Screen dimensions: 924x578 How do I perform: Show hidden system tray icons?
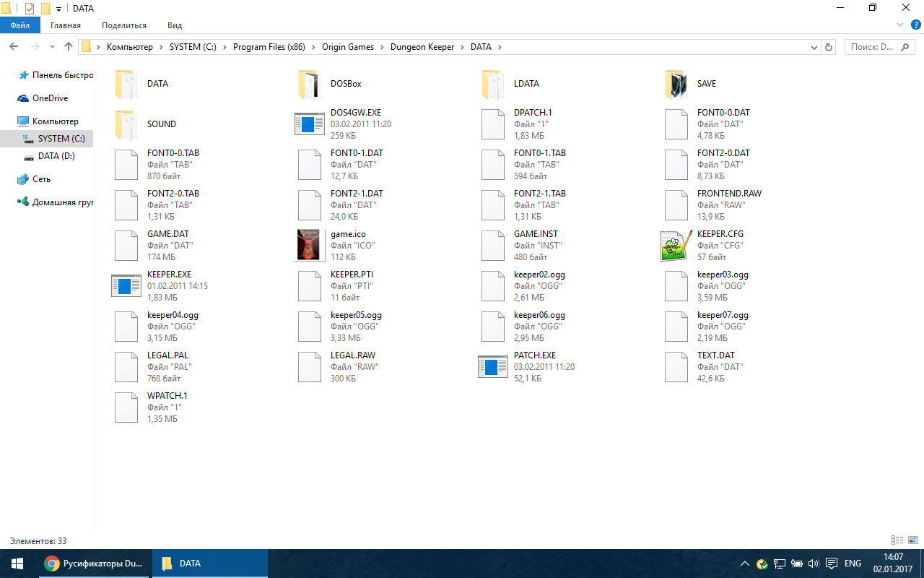[x=745, y=564]
